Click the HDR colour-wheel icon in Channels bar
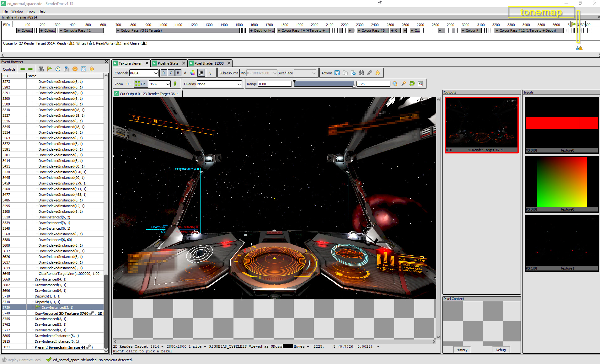 193,73
